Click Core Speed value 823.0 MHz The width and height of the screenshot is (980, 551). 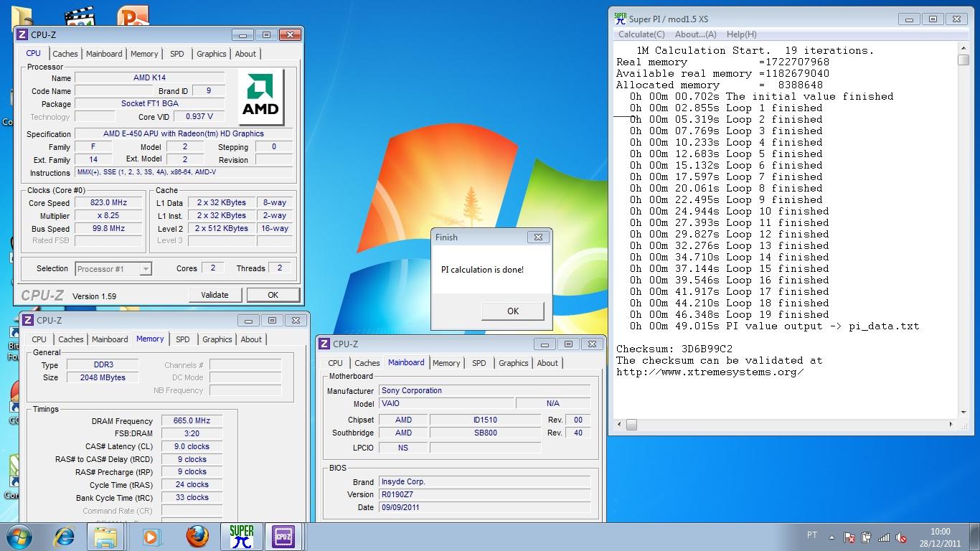point(109,203)
